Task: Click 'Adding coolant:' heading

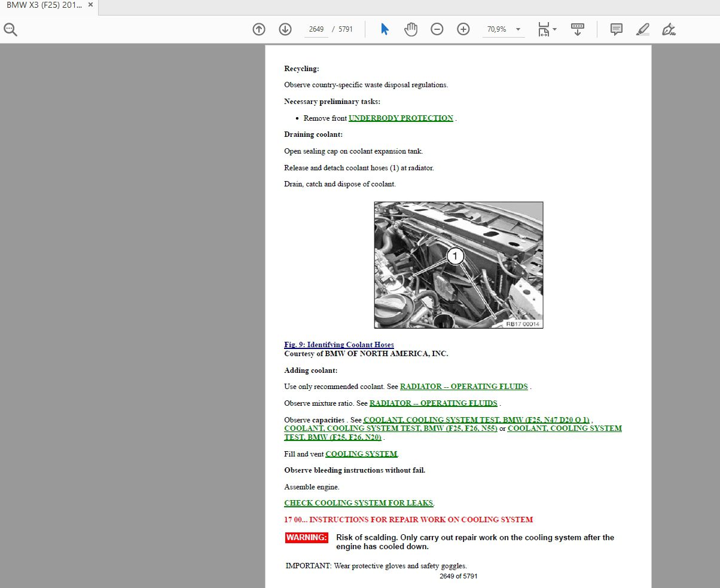Action: point(311,370)
